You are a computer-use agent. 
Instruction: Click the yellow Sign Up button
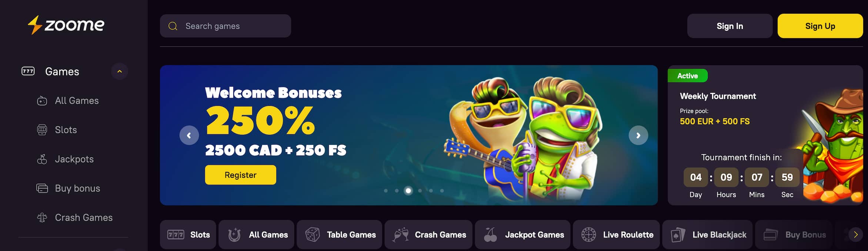tap(820, 26)
